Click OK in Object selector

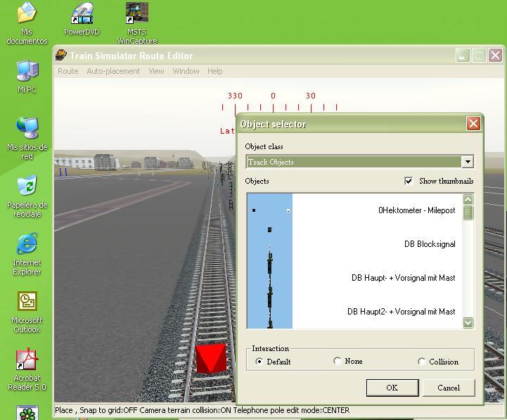coord(392,388)
